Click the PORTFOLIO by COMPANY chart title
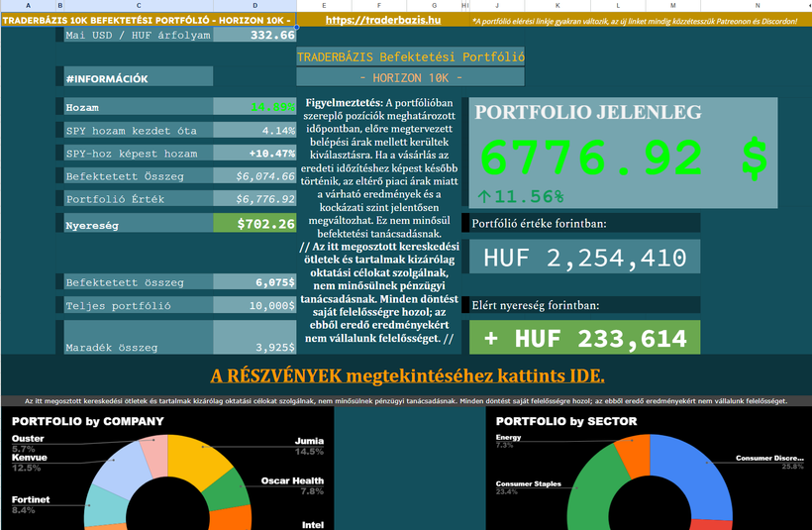This screenshot has height=530, width=812. (x=87, y=421)
